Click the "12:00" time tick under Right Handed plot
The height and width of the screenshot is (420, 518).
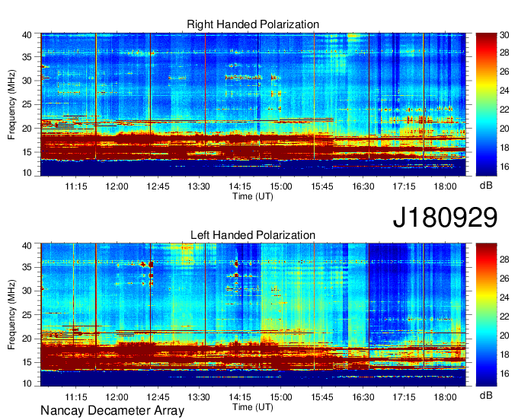(117, 186)
